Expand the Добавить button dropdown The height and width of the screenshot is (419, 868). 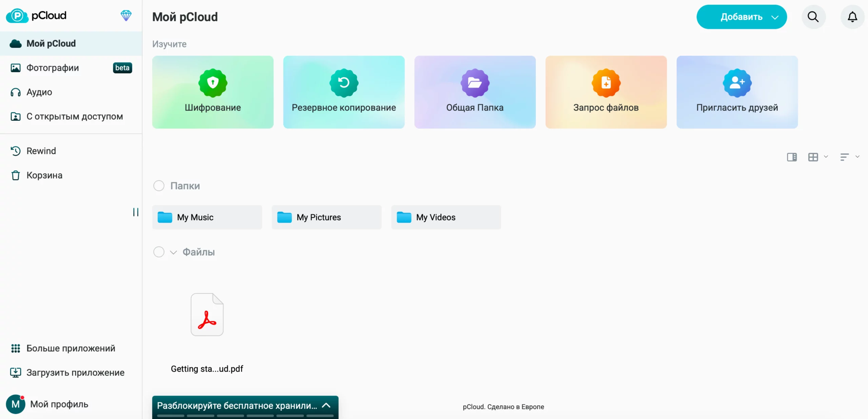774,17
